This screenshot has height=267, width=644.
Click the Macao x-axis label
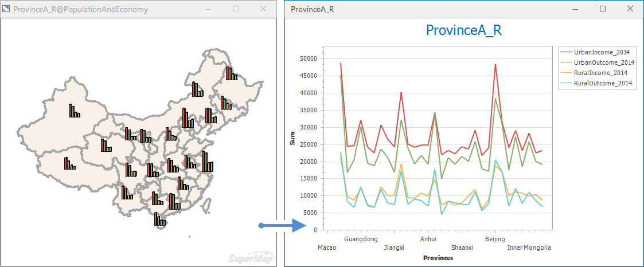click(x=327, y=248)
